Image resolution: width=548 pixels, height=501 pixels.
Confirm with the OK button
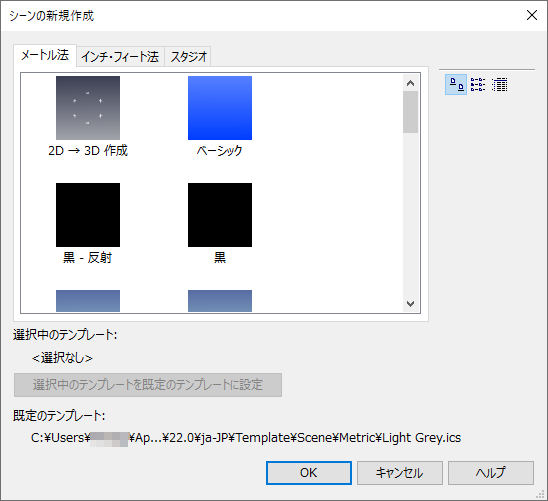309,473
